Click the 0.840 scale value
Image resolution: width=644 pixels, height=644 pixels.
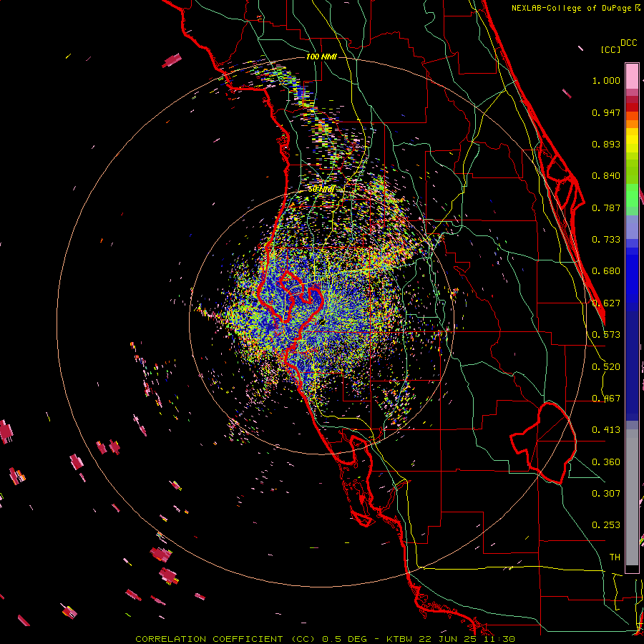(606, 176)
